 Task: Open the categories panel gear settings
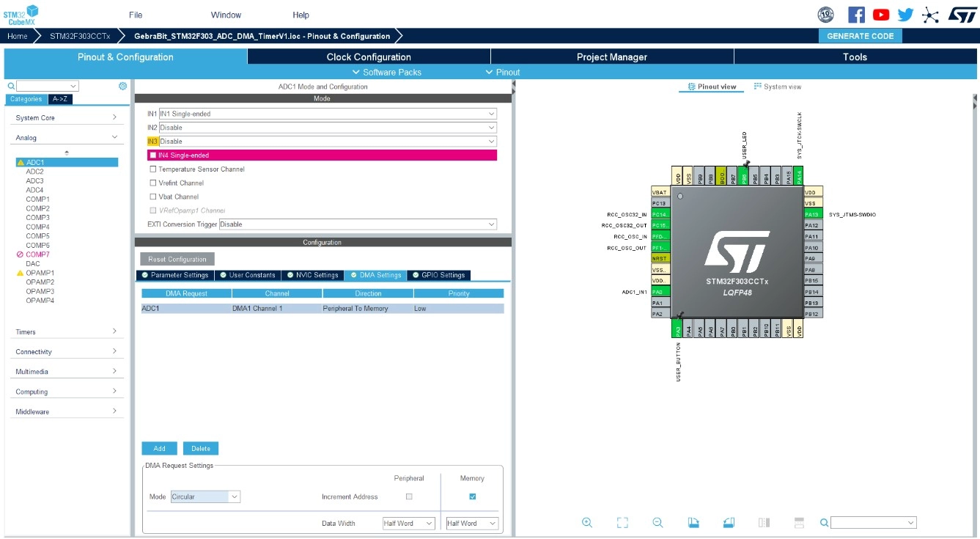(x=123, y=86)
